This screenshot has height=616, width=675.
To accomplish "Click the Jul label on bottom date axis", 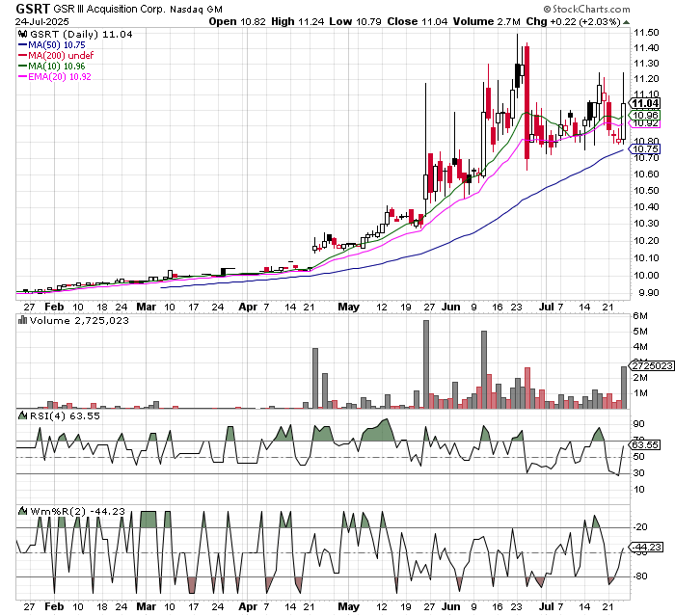I will (547, 606).
